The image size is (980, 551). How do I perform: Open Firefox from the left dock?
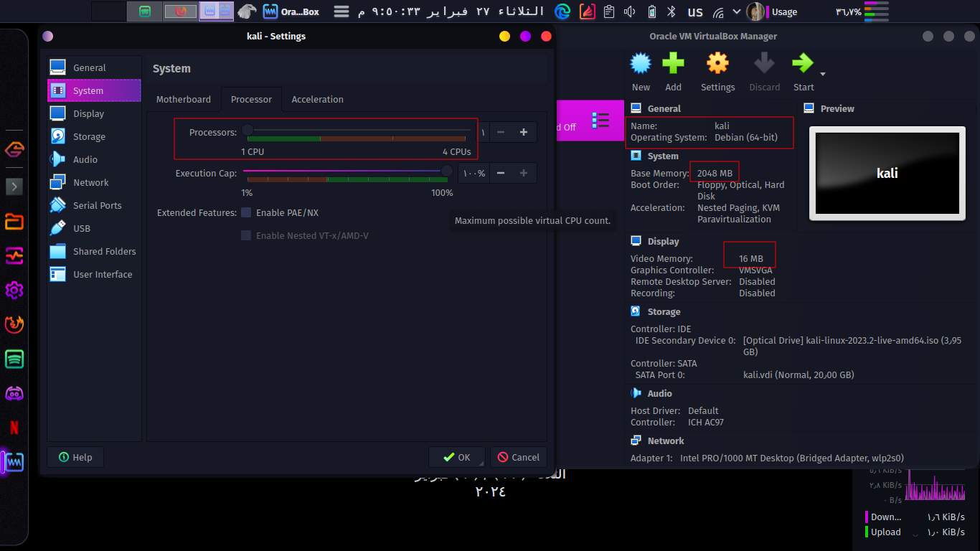(x=14, y=325)
